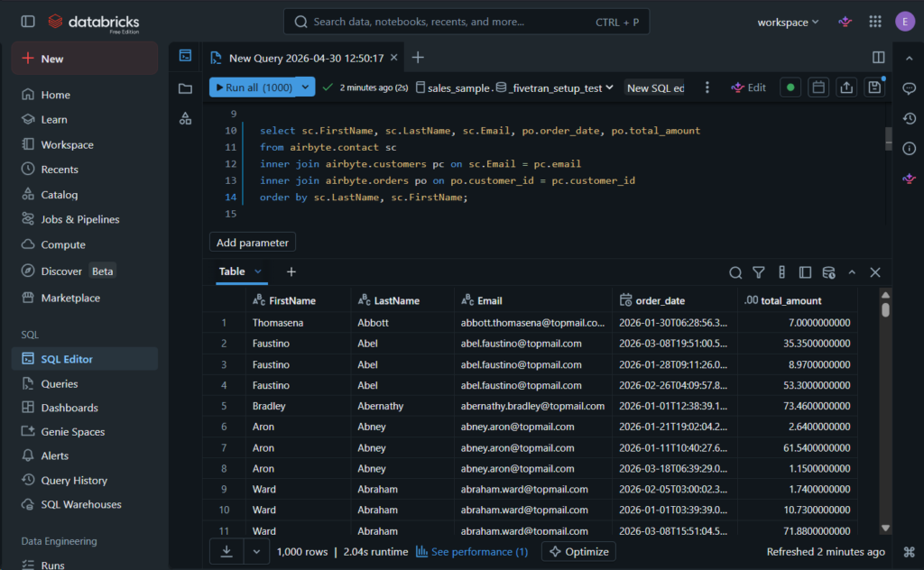
Task: Open assistant icon in right sidebar
Action: click(910, 179)
